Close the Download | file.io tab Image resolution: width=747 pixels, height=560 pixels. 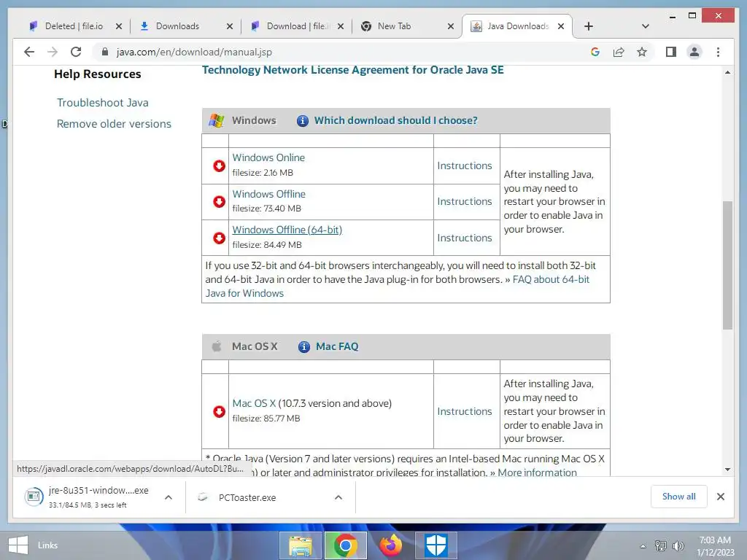[341, 27]
